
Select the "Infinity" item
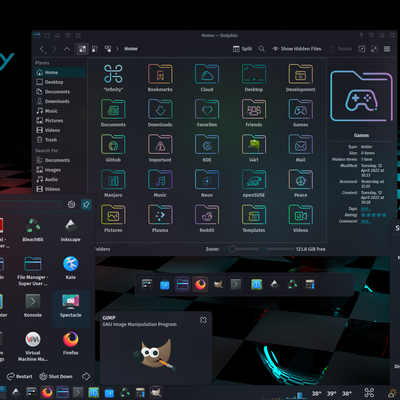(113, 78)
